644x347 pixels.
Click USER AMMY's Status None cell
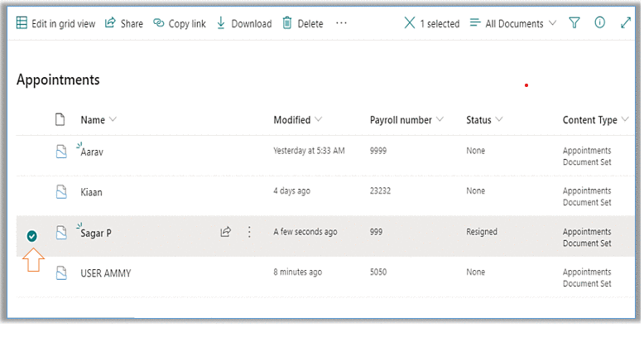475,272
